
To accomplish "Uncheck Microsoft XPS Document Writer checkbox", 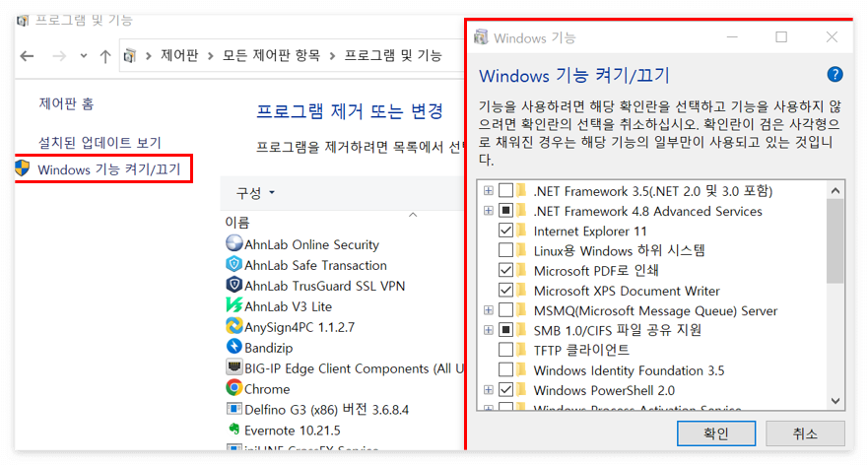I will pos(505,290).
